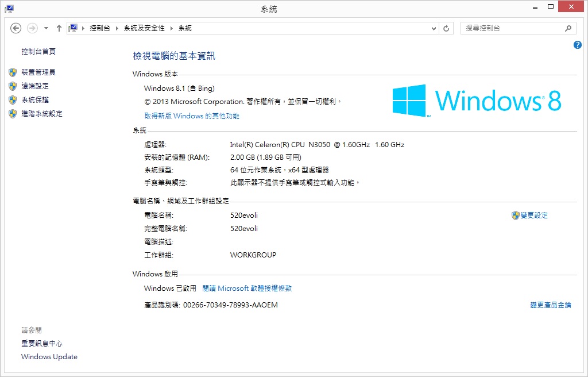This screenshot has width=588, height=377.
Task: Open 裝置管理員 from the sidebar
Action: tap(38, 72)
